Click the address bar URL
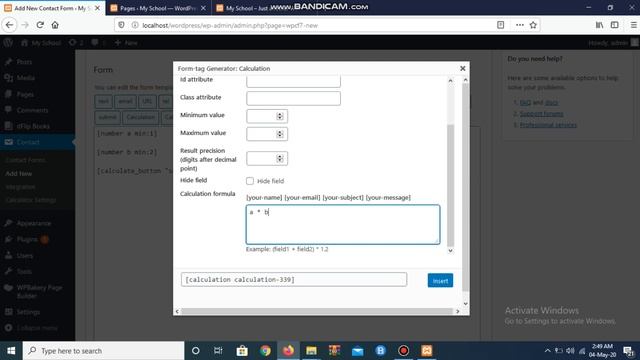Viewport: 640px width, 360px height. coord(230,25)
